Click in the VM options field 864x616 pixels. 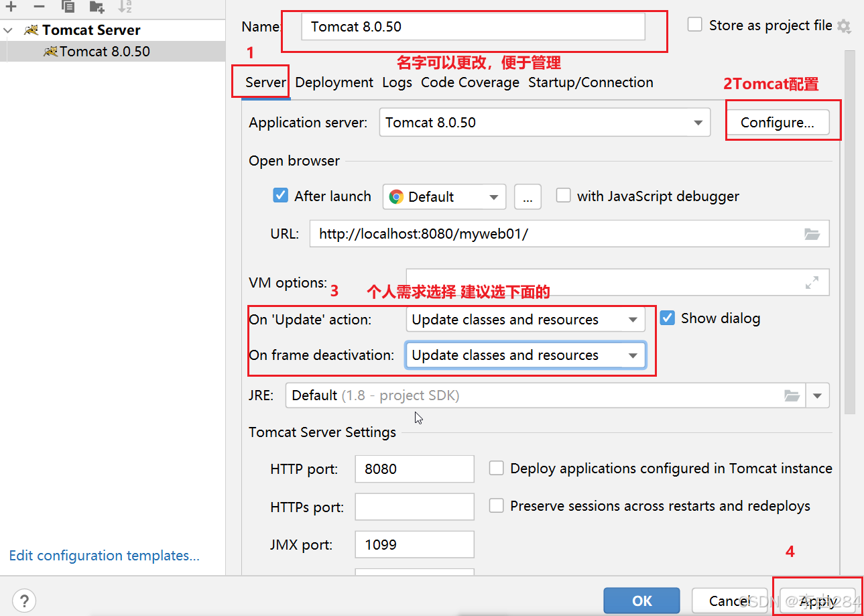pyautogui.click(x=617, y=282)
